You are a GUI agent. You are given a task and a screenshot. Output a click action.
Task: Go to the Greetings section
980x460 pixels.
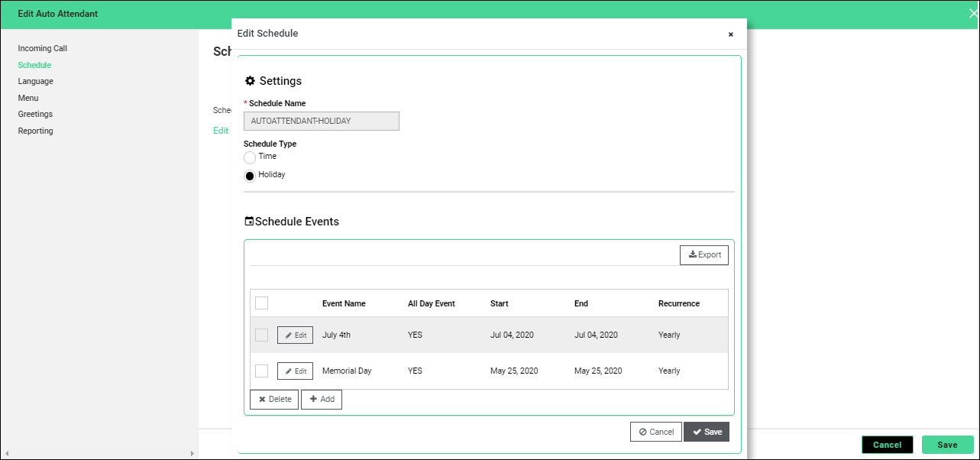(36, 114)
